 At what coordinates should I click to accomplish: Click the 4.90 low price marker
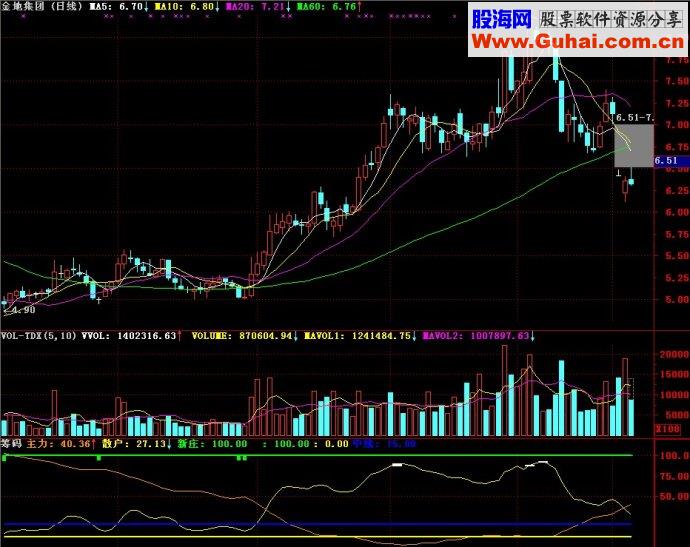click(x=23, y=310)
